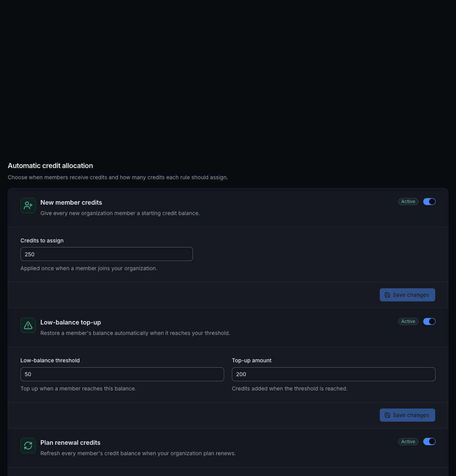This screenshot has height=476, width=456.
Task: Click the Active badge on Low-balance top-up
Action: click(408, 321)
